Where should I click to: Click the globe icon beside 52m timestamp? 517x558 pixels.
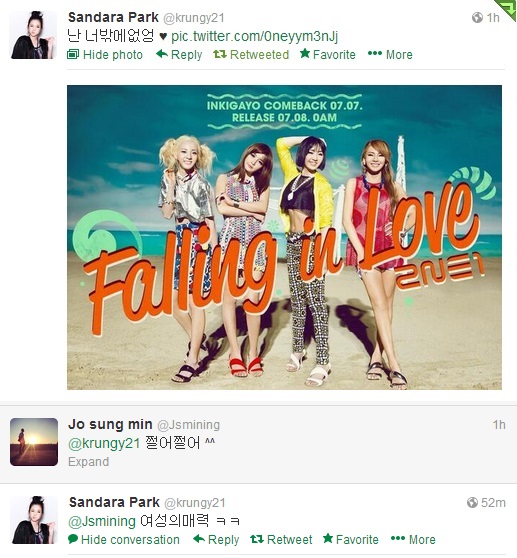[x=472, y=502]
